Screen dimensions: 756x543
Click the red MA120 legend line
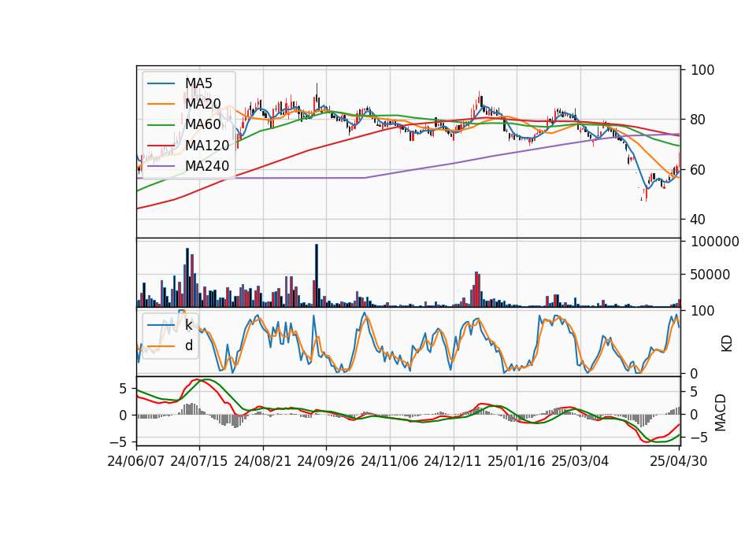click(x=161, y=146)
